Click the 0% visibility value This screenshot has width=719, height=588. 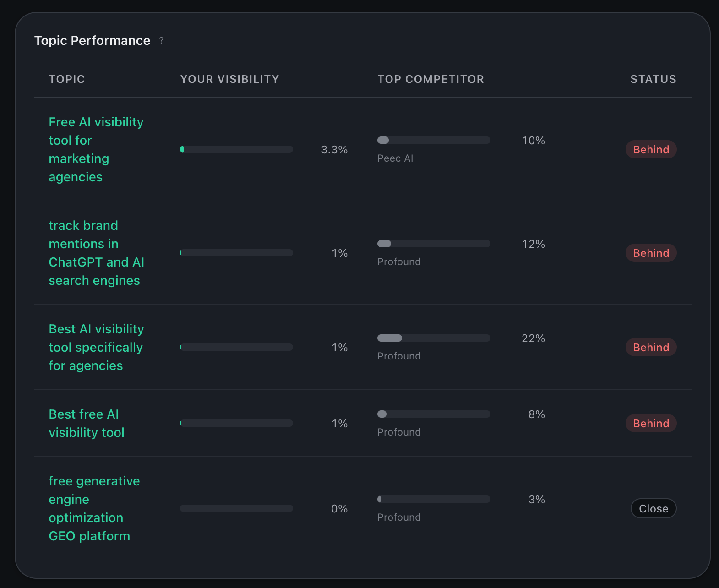[x=339, y=509]
